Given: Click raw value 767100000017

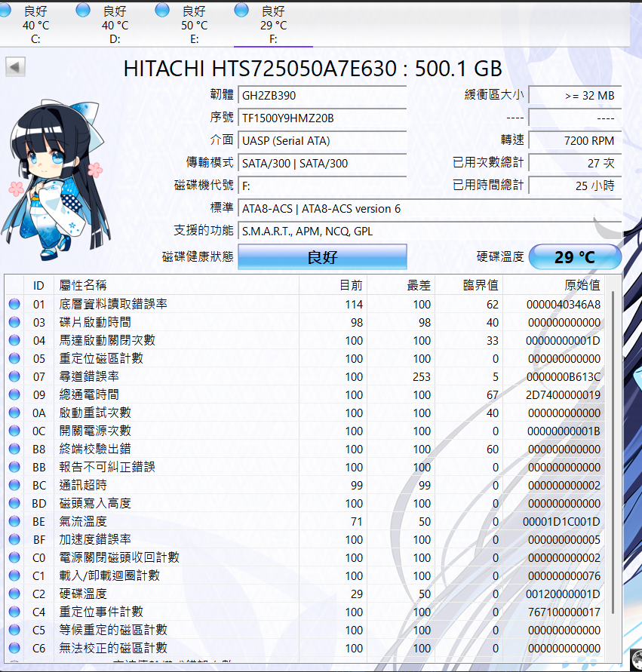Looking at the screenshot, I should (x=564, y=612).
